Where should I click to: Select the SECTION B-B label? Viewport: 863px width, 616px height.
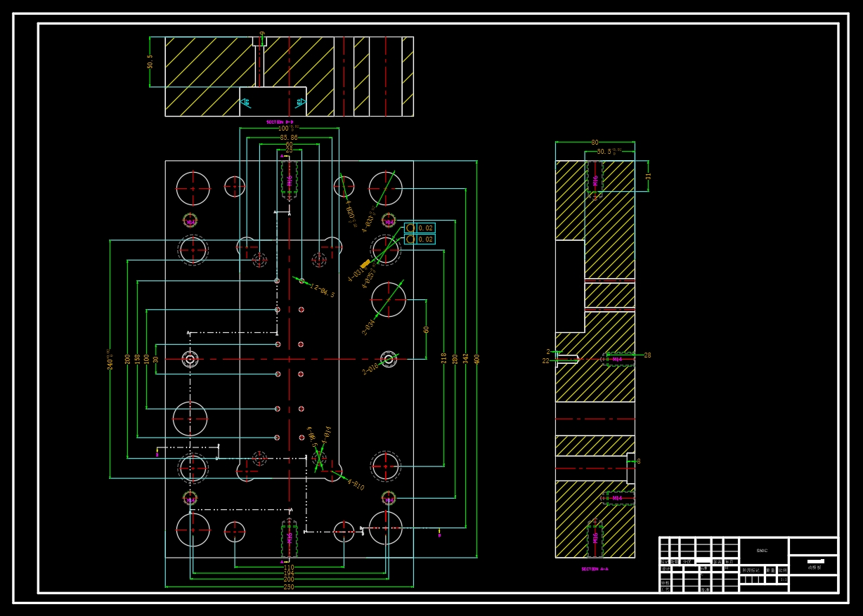pyautogui.click(x=280, y=122)
